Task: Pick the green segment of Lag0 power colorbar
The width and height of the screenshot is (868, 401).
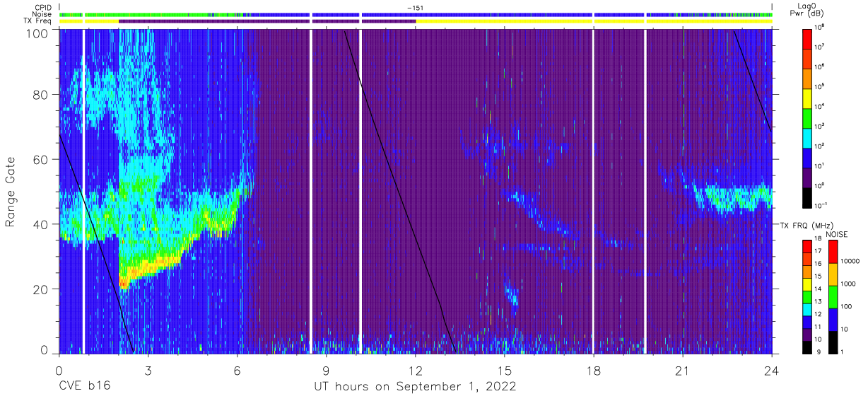Action: click(808, 117)
